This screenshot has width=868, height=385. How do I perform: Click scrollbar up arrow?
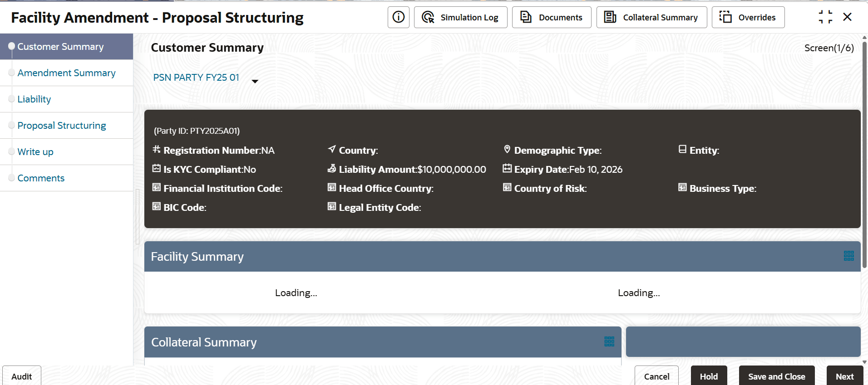(864, 37)
